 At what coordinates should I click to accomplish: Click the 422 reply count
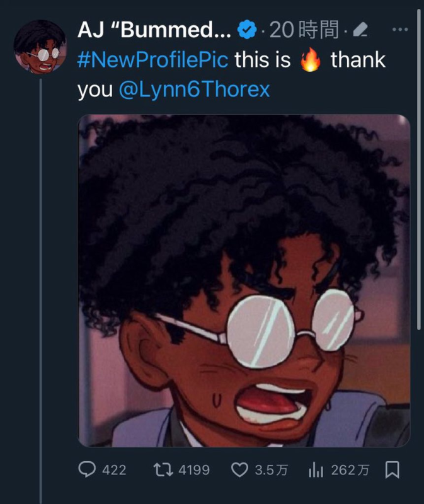point(114,470)
